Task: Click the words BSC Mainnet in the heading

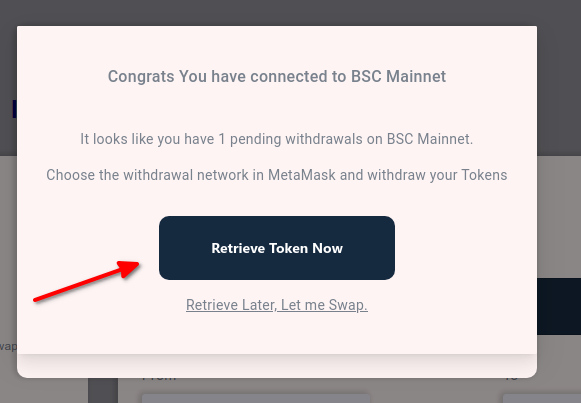Action: click(x=398, y=76)
